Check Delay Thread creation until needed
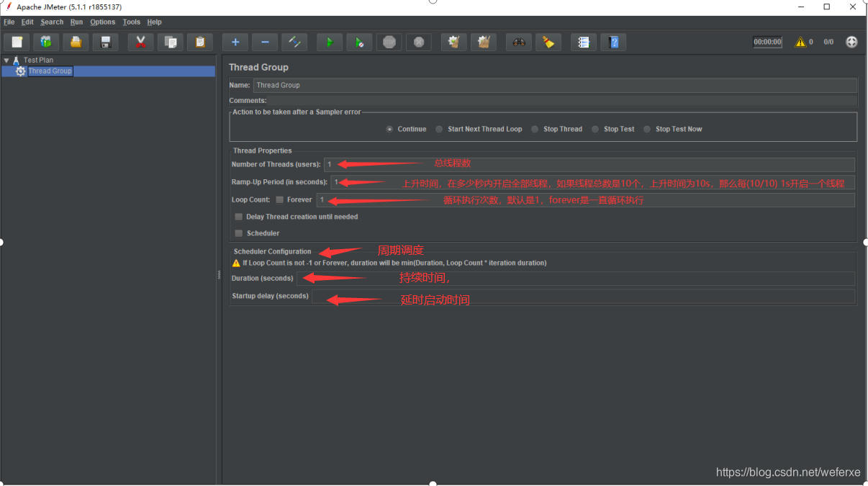The width and height of the screenshot is (868, 486). 239,217
